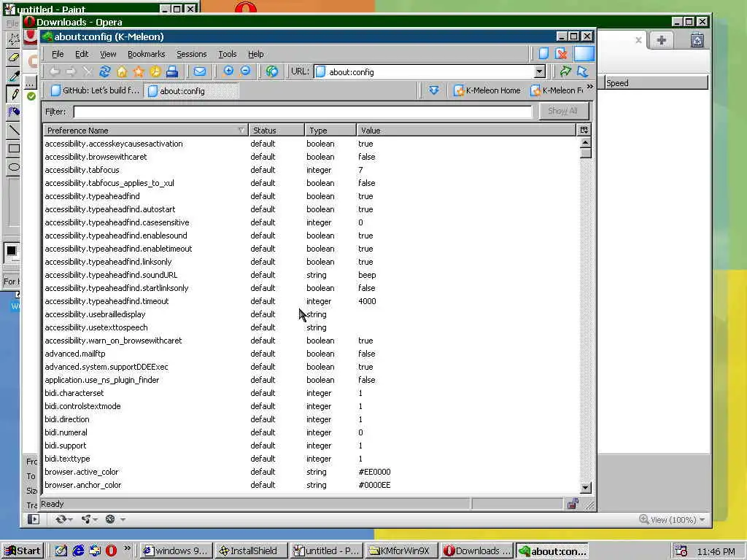Open the column picker icon right of Value
The height and width of the screenshot is (560, 747).
click(584, 130)
